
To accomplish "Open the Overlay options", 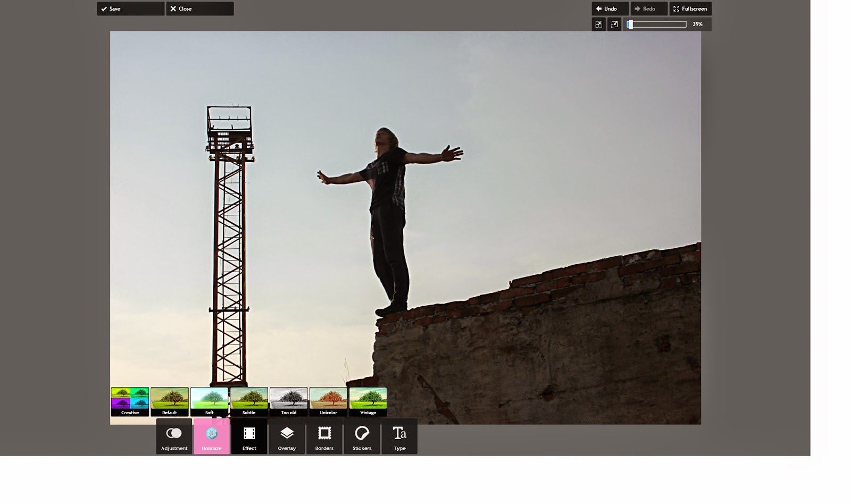I will pyautogui.click(x=287, y=436).
